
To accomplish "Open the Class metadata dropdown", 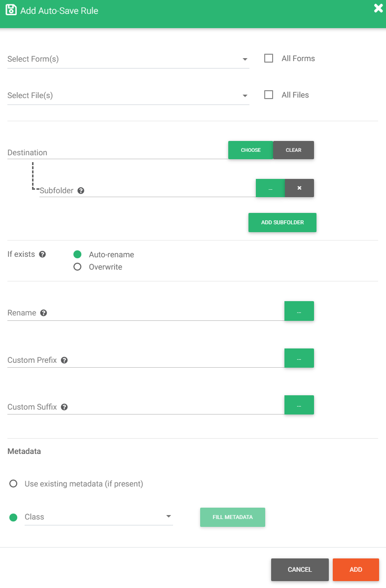I will pyautogui.click(x=168, y=516).
